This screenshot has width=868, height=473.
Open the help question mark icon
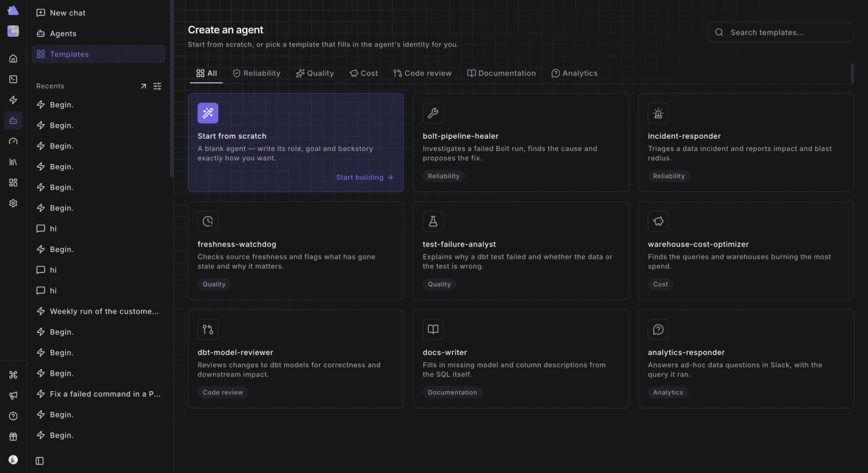13,416
